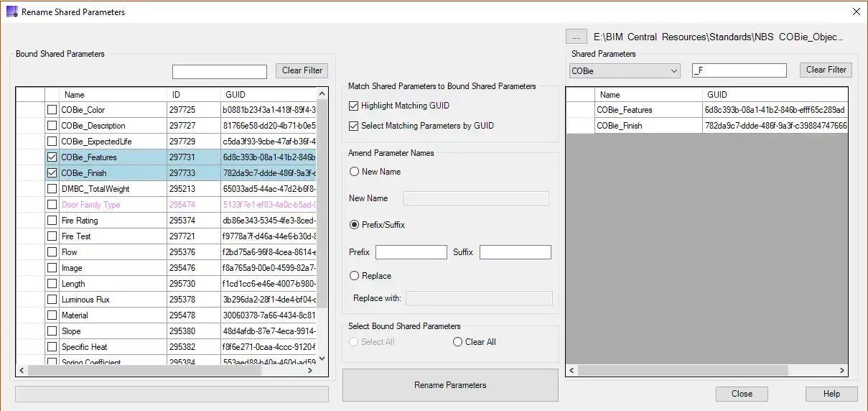This screenshot has height=411, width=868.
Task: Uncheck the COBie_Features checkbox
Action: tap(52, 157)
